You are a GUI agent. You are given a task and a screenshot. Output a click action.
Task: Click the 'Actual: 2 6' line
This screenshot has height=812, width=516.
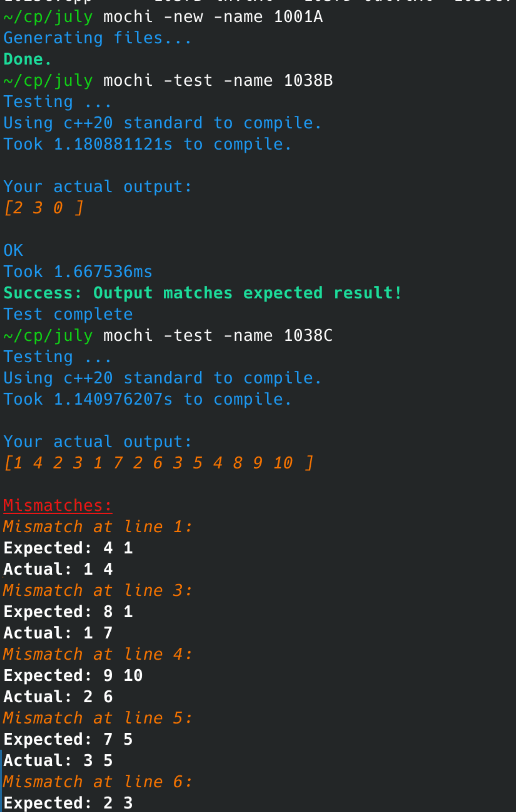pyautogui.click(x=58, y=697)
